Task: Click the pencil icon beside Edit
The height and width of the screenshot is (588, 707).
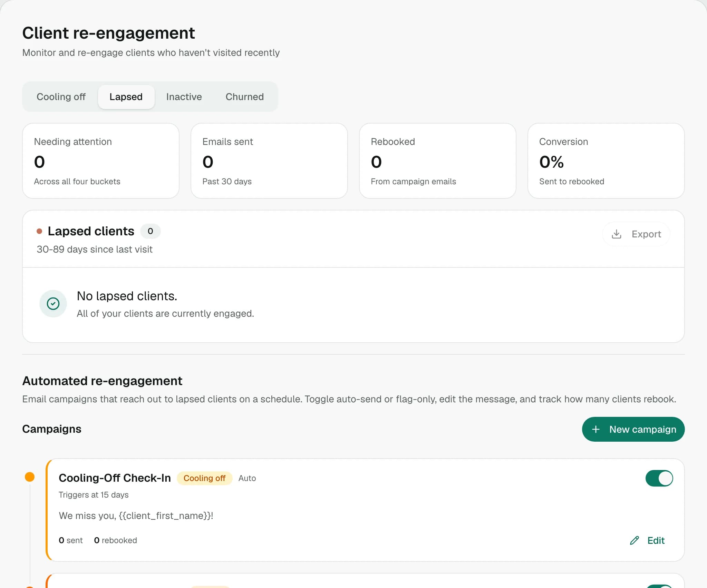Action: (634, 540)
